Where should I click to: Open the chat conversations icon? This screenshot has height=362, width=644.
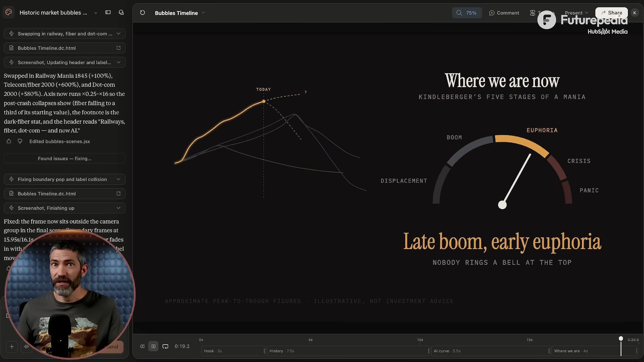(x=121, y=12)
